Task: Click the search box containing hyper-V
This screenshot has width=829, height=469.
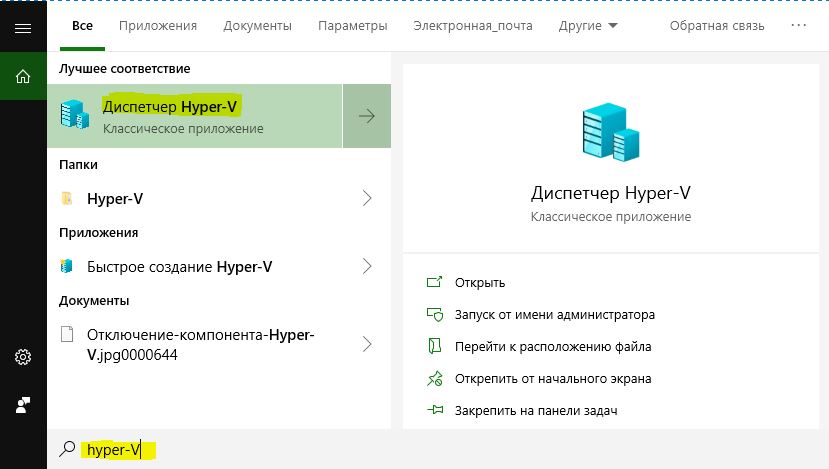Action: tap(438, 449)
